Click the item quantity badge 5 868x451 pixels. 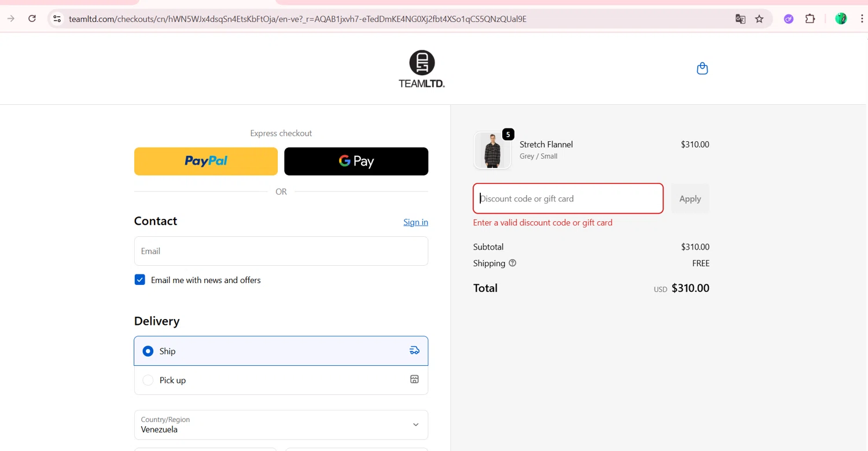point(508,134)
